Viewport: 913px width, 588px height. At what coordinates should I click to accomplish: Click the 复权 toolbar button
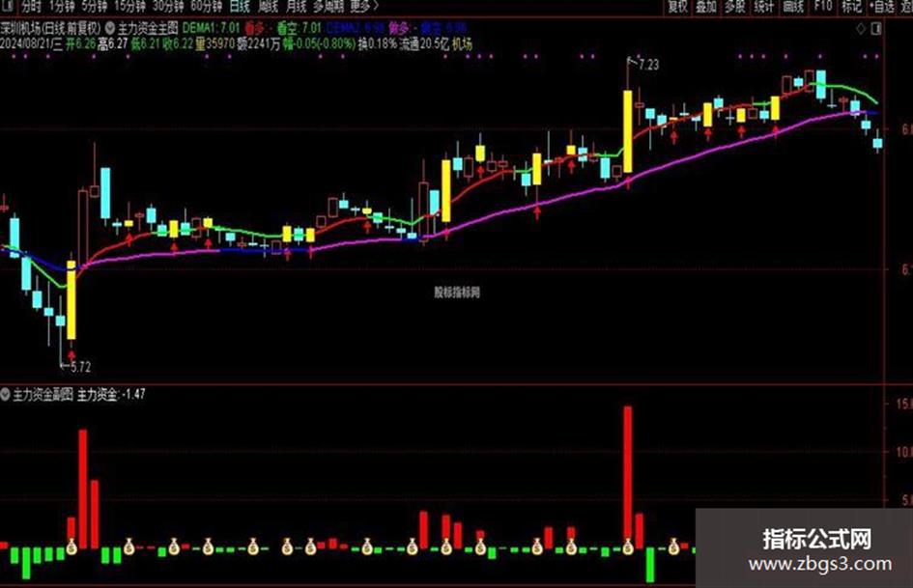677,7
